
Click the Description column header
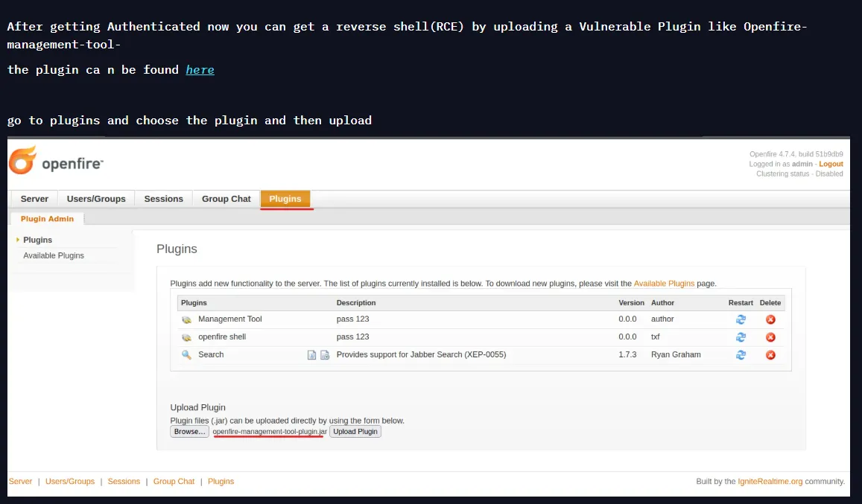click(x=355, y=303)
